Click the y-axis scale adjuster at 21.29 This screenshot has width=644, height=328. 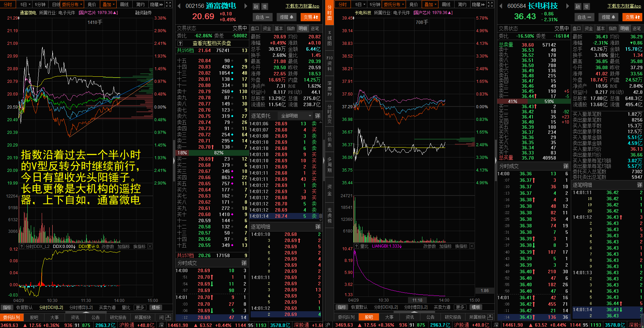(x=18, y=18)
